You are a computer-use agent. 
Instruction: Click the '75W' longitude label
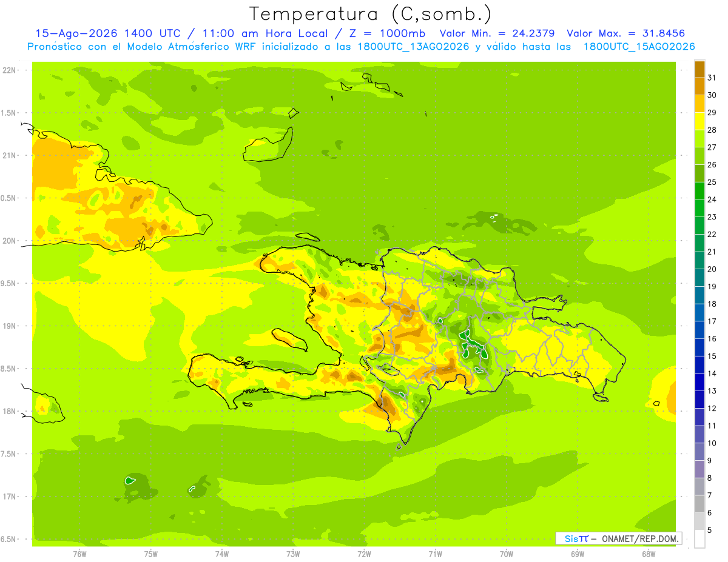coord(151,554)
